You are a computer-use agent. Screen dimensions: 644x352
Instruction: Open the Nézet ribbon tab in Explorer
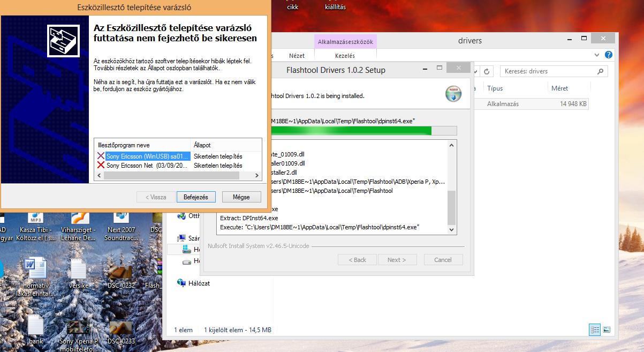click(x=297, y=56)
